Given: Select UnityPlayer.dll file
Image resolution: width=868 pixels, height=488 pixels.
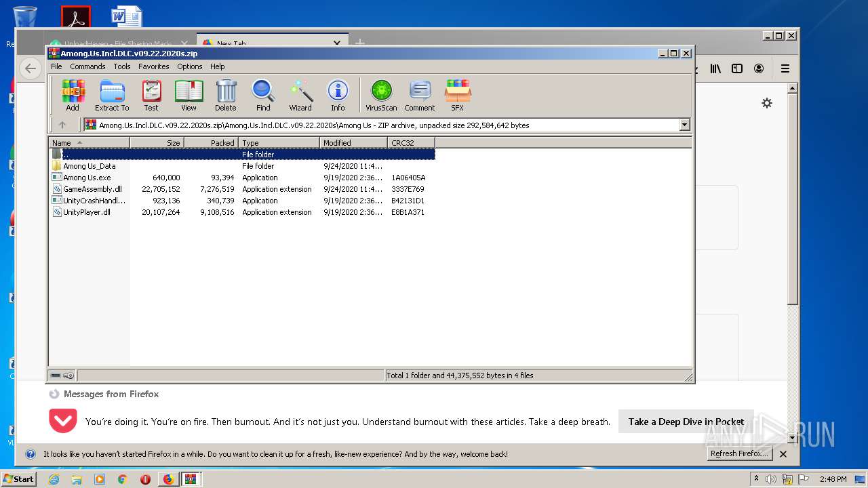Looking at the screenshot, I should [x=87, y=212].
